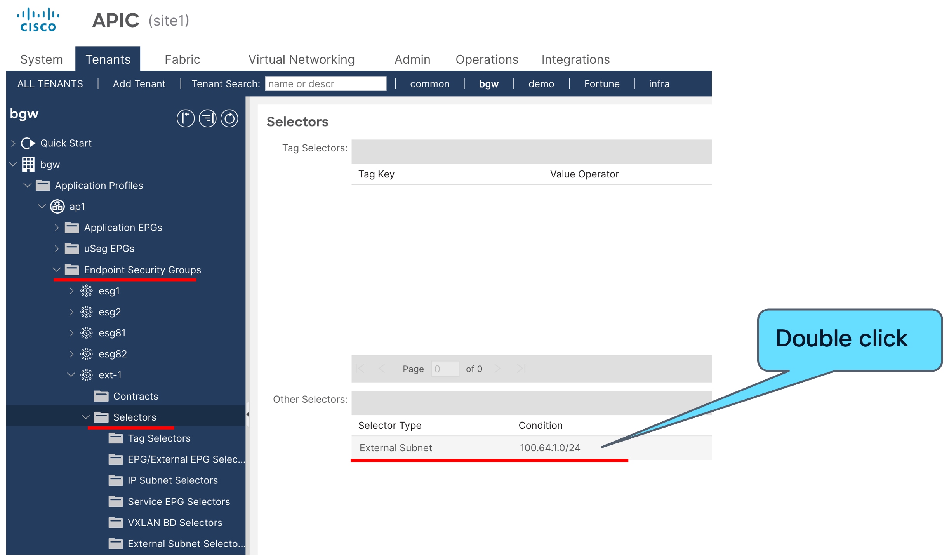This screenshot has height=560, width=949.
Task: Click the bgw tenant grid icon
Action: pos(28,164)
